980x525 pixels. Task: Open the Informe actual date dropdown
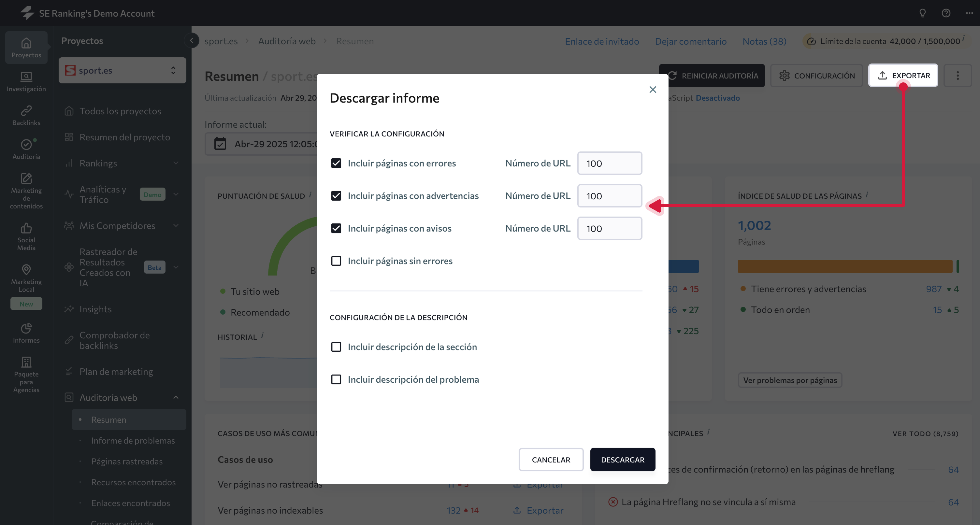click(261, 144)
